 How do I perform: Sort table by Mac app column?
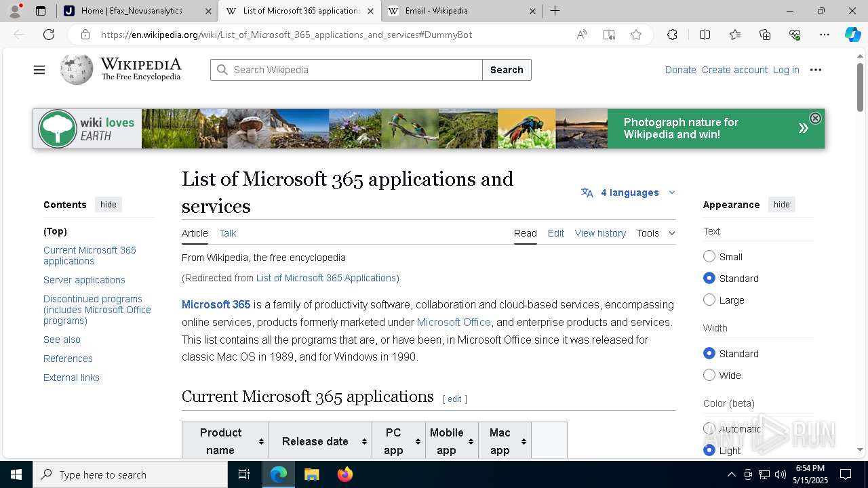click(x=505, y=441)
